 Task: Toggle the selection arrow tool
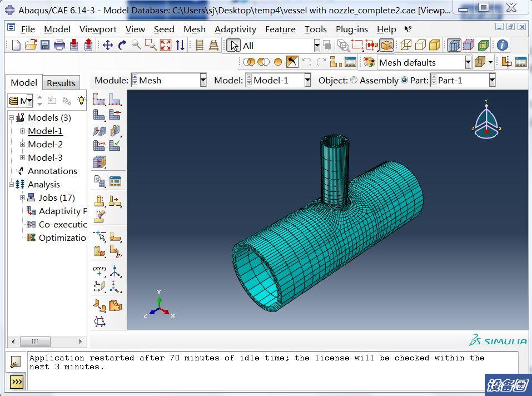pos(233,46)
